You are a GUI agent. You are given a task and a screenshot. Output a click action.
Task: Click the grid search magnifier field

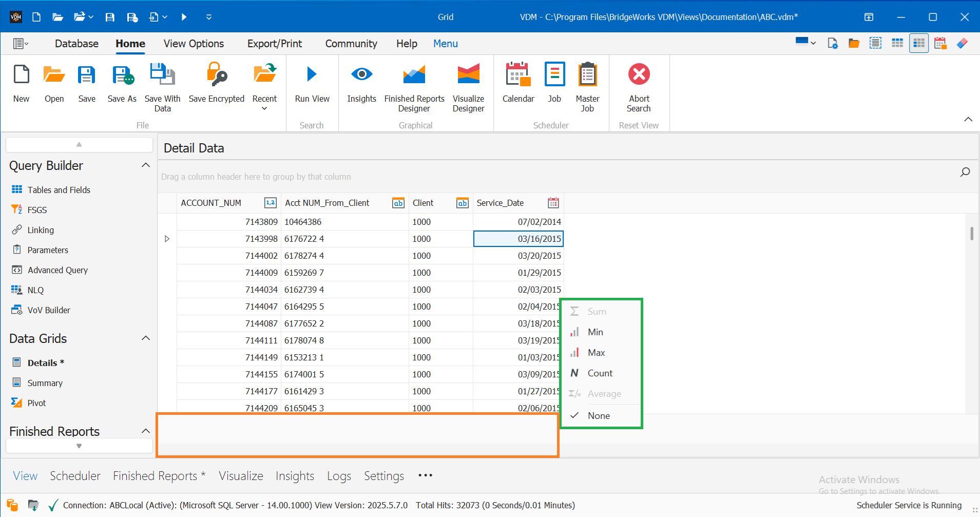click(x=966, y=172)
